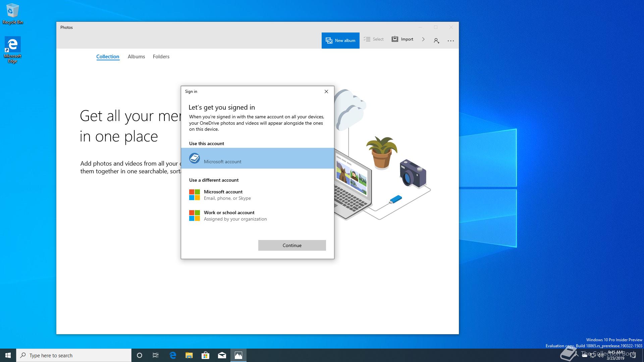
Task: Open the Action Center notifications icon
Action: pyautogui.click(x=633, y=355)
